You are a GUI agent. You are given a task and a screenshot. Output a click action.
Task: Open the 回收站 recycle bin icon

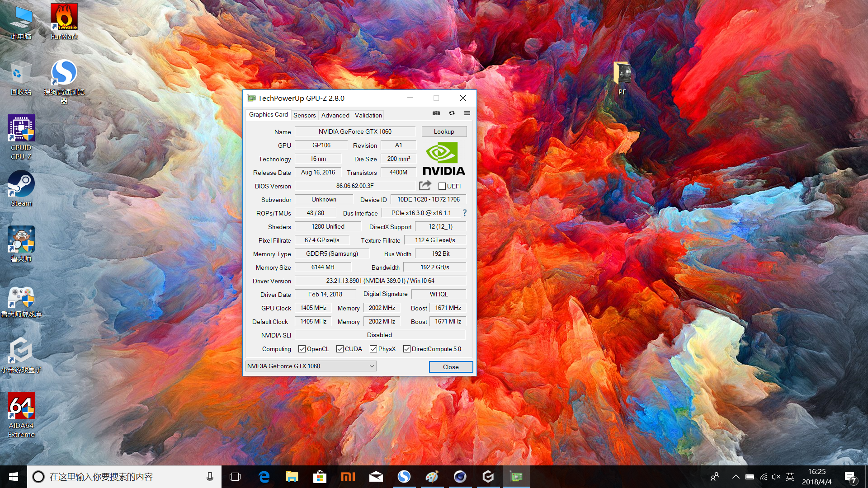pyautogui.click(x=21, y=78)
